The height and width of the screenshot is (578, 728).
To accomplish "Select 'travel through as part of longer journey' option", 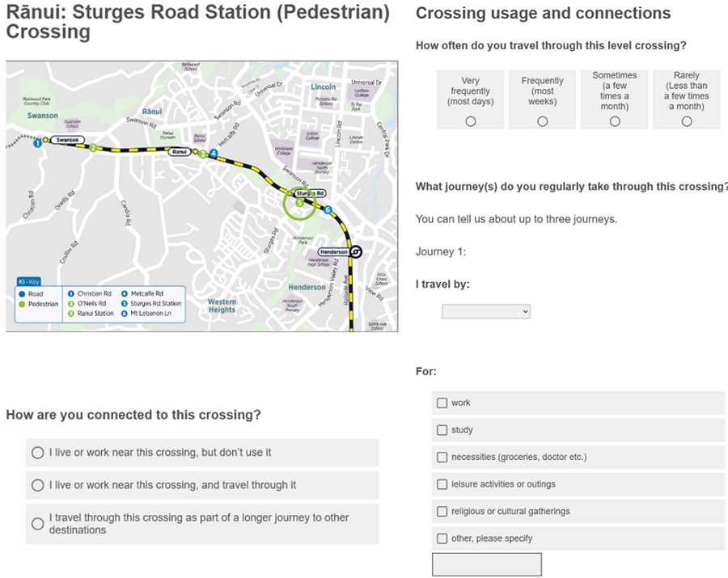I will [x=37, y=524].
